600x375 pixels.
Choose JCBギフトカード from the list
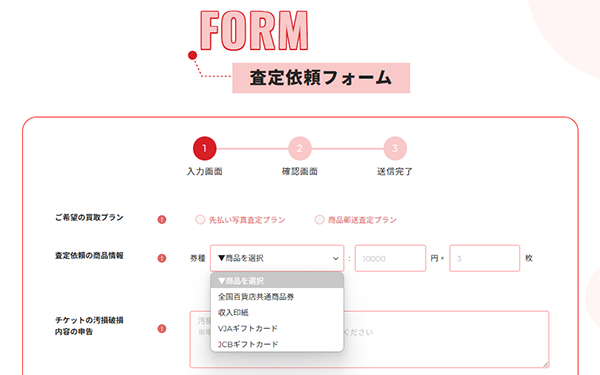click(x=277, y=344)
